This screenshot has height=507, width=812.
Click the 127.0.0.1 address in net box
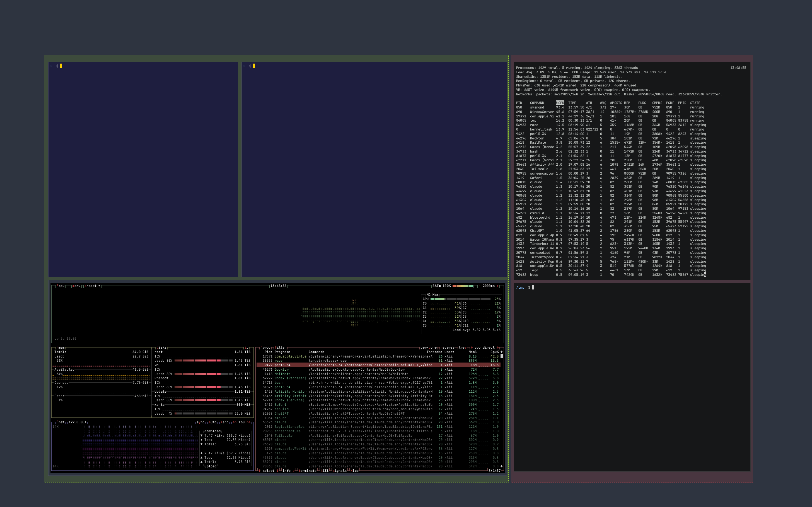pyautogui.click(x=78, y=422)
